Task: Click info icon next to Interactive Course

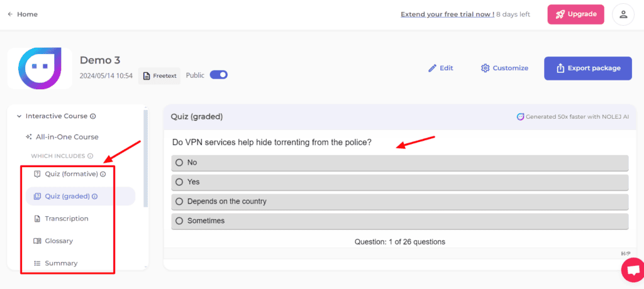Action: tap(93, 116)
